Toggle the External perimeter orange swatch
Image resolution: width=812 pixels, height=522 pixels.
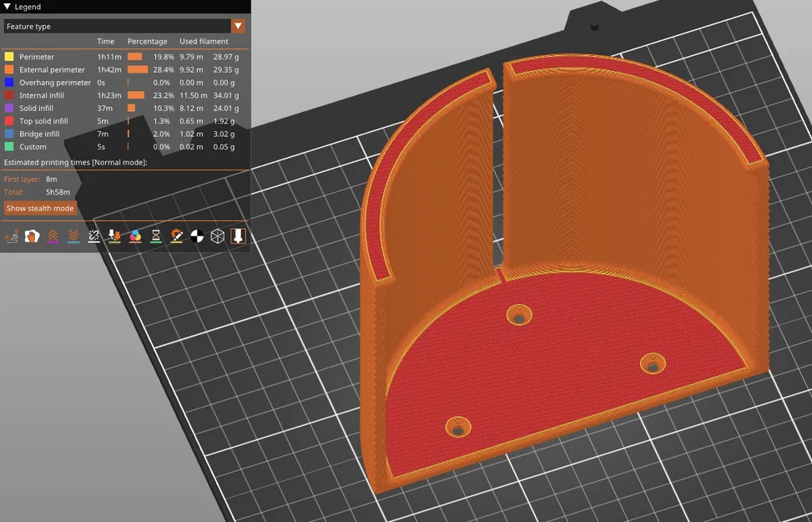pyautogui.click(x=9, y=69)
